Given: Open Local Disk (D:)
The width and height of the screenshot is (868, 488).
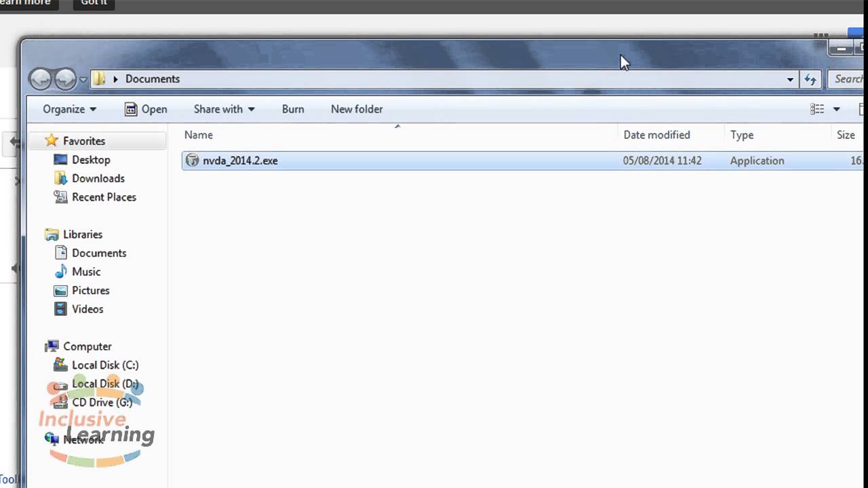Looking at the screenshot, I should [x=105, y=384].
